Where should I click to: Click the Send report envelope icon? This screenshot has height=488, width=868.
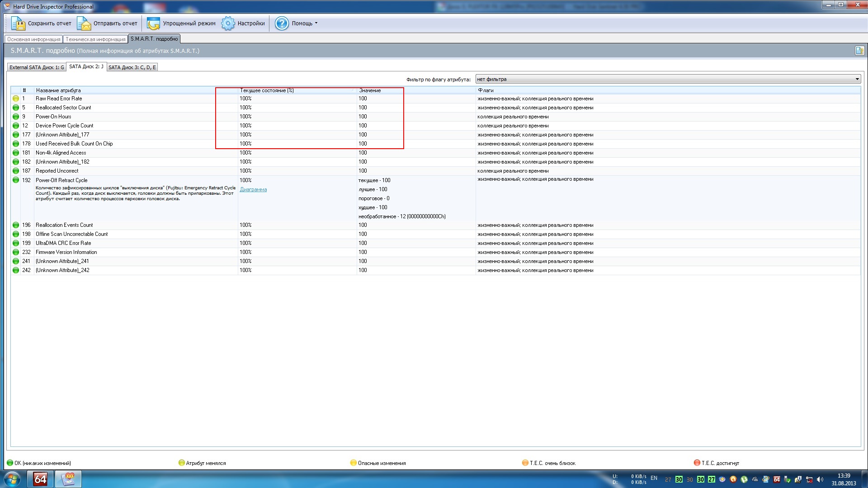coord(84,23)
